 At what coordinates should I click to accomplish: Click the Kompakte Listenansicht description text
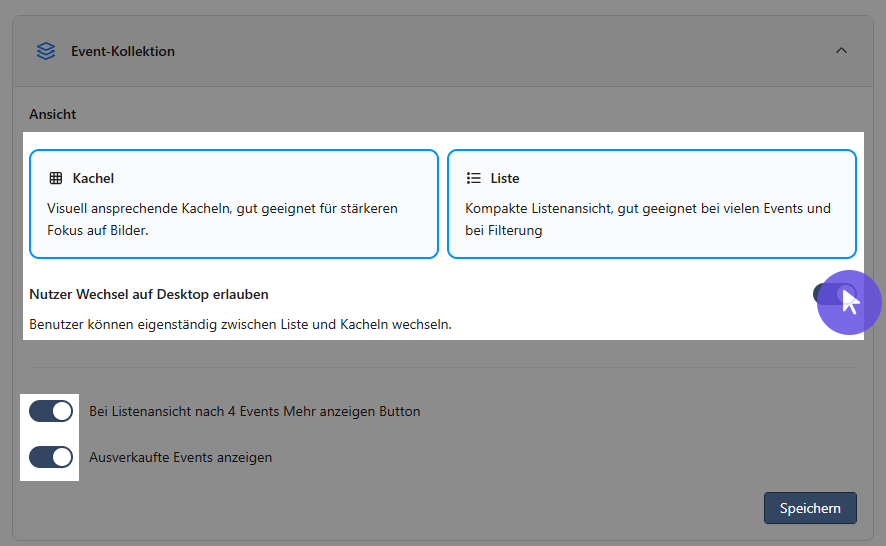coord(648,219)
